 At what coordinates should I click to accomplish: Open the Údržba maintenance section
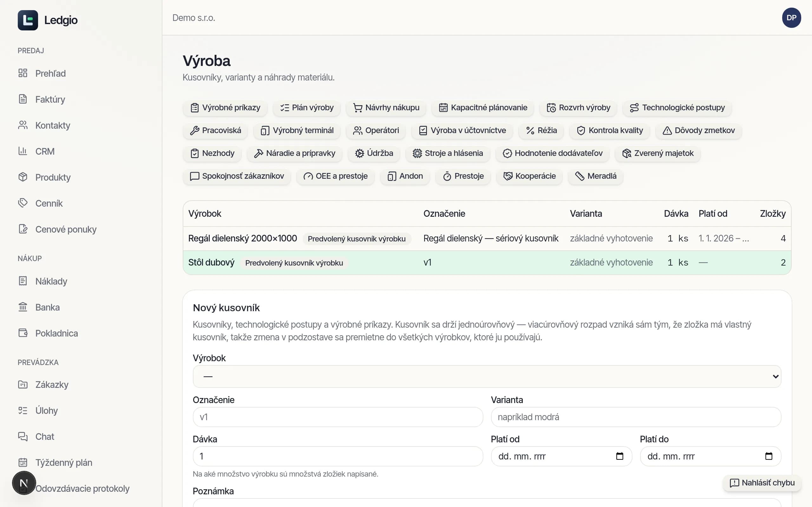[x=374, y=153]
